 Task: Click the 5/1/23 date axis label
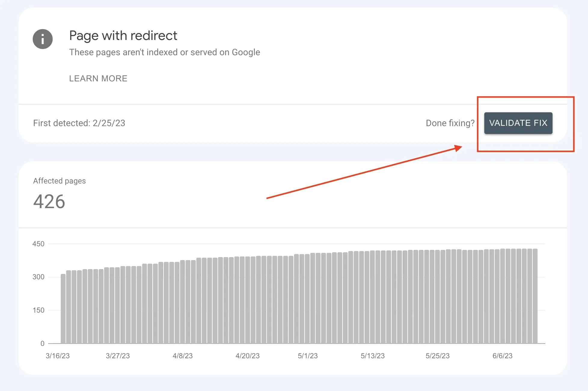pyautogui.click(x=308, y=356)
